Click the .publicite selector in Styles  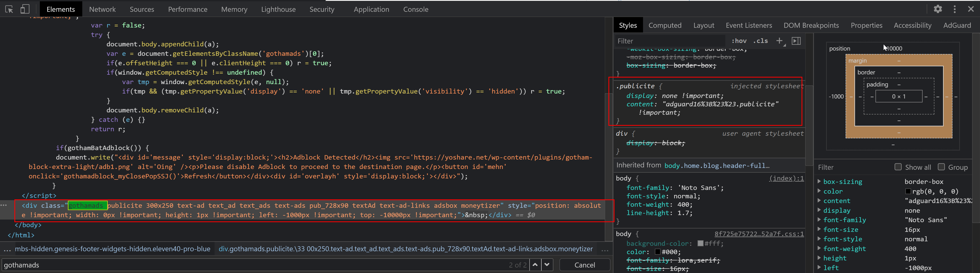pos(635,86)
